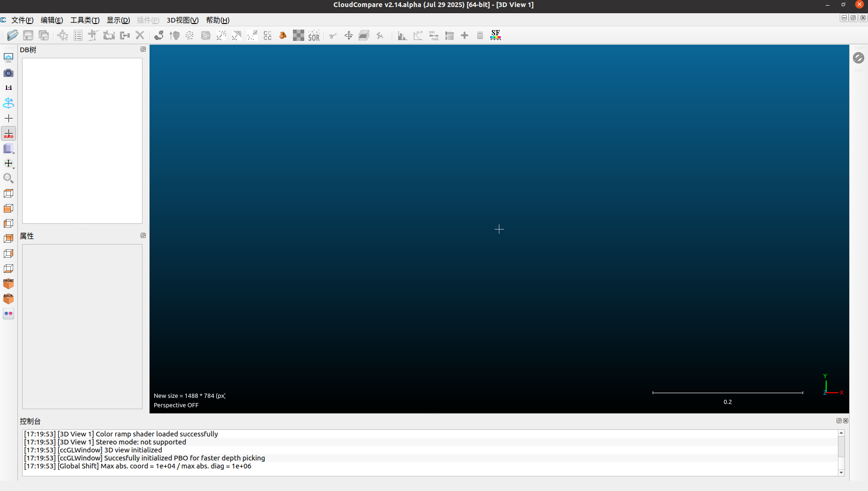
Task: Capture a screenshot of the 3D view
Action: click(8, 73)
